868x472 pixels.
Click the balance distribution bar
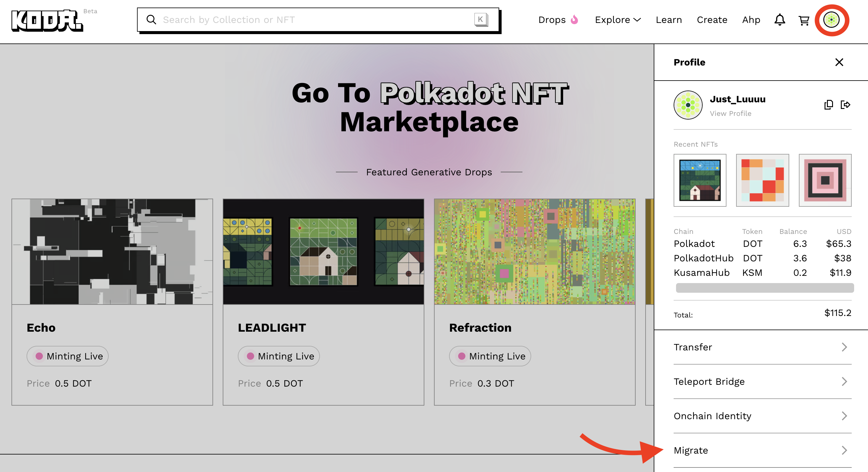point(764,288)
